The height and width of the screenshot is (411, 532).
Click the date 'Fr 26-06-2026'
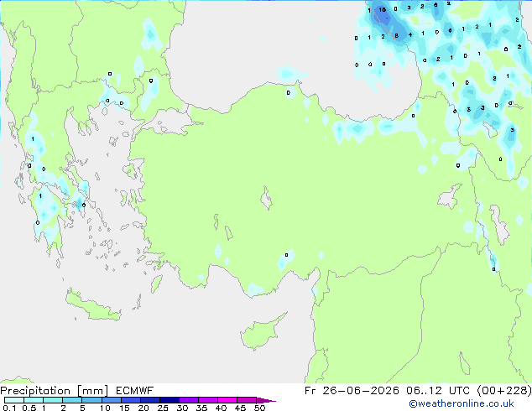point(352,391)
